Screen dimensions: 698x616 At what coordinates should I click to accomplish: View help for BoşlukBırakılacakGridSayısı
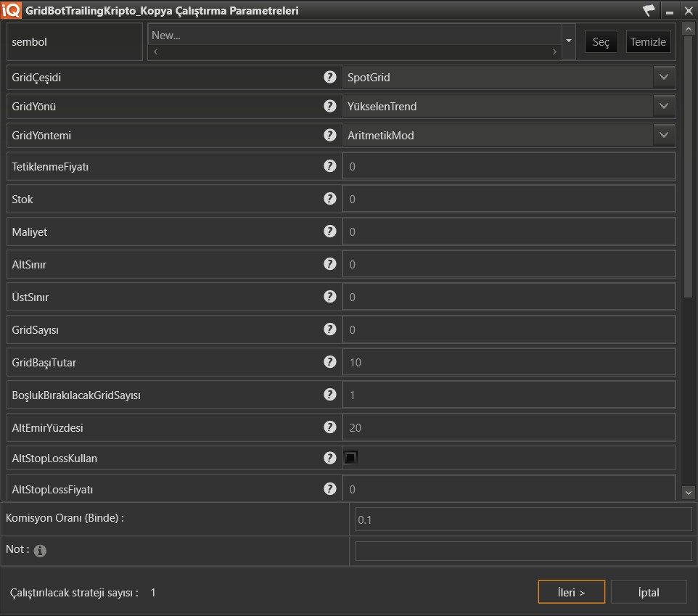(329, 395)
